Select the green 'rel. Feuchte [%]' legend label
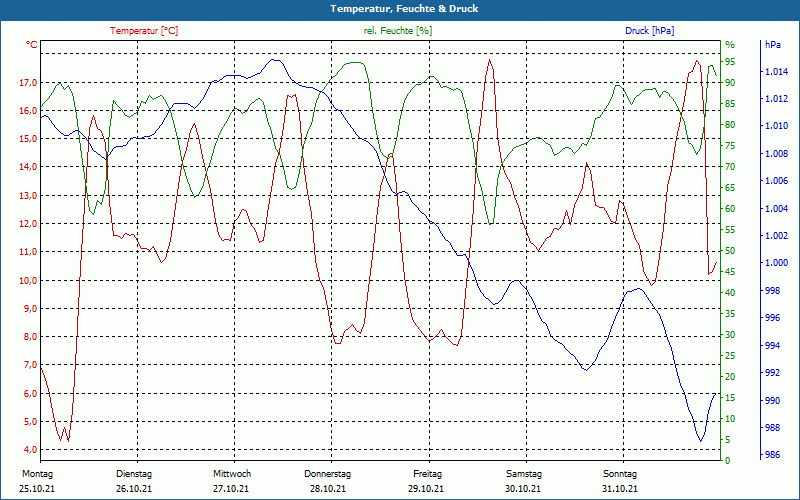Screen dimensions: 800x500 pyautogui.click(x=397, y=31)
